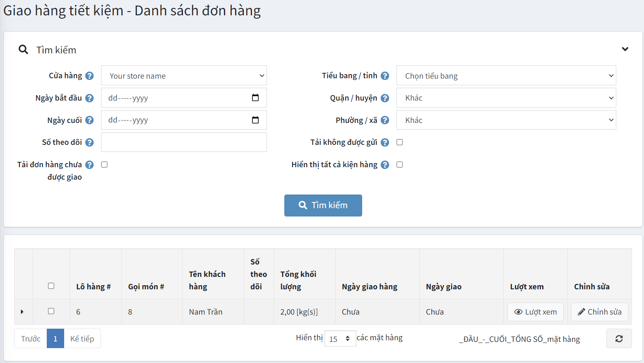
Task: Focus the Ngày cuối date field
Action: point(184,120)
